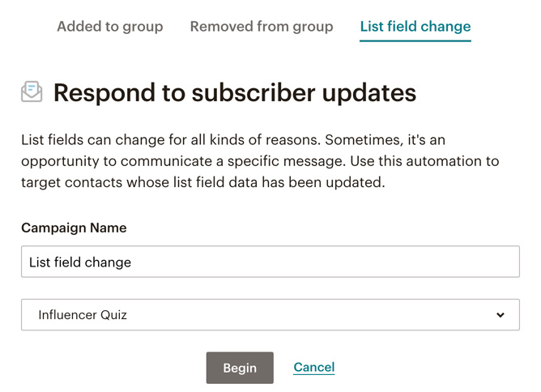Click the Campaign Name label

pos(74,228)
